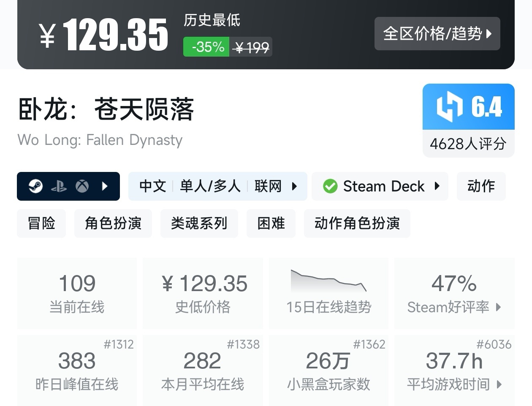Click the 历史最低 label
532x406 pixels.
tap(212, 20)
